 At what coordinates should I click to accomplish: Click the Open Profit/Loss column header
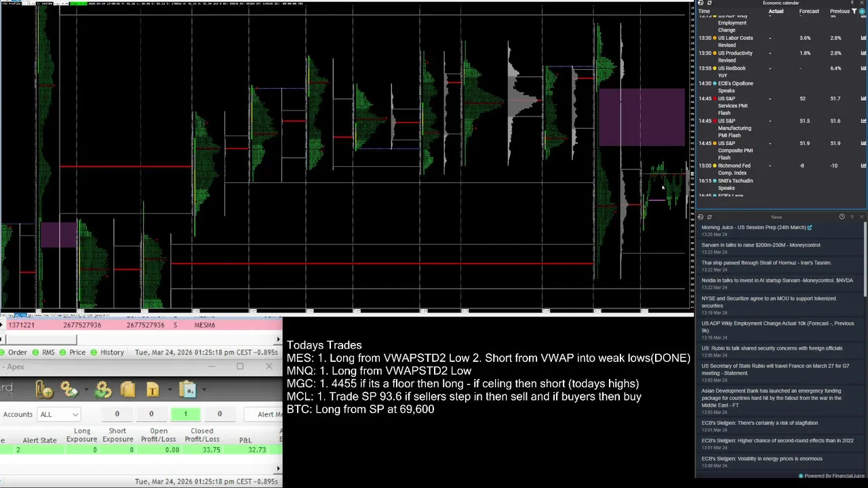pyautogui.click(x=159, y=435)
